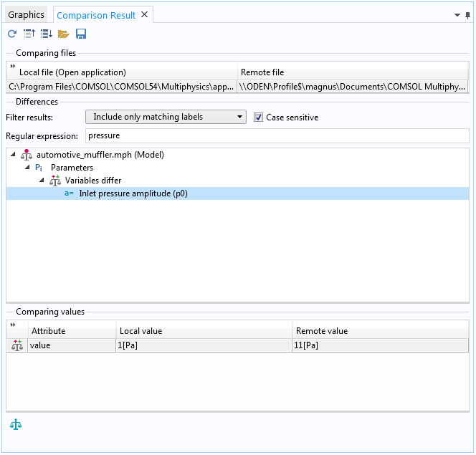Viewport: 476px width, 455px height.
Task: Select Inlet pressure amplitude (p0) row
Action: [237, 193]
